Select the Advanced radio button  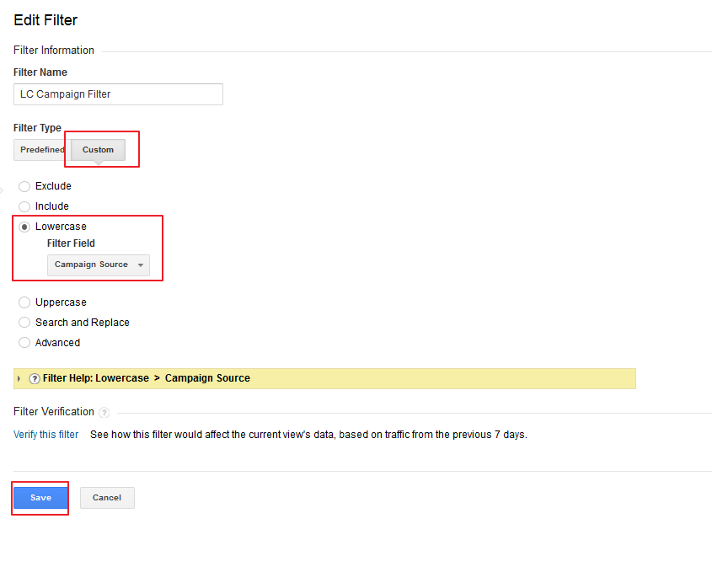point(24,343)
